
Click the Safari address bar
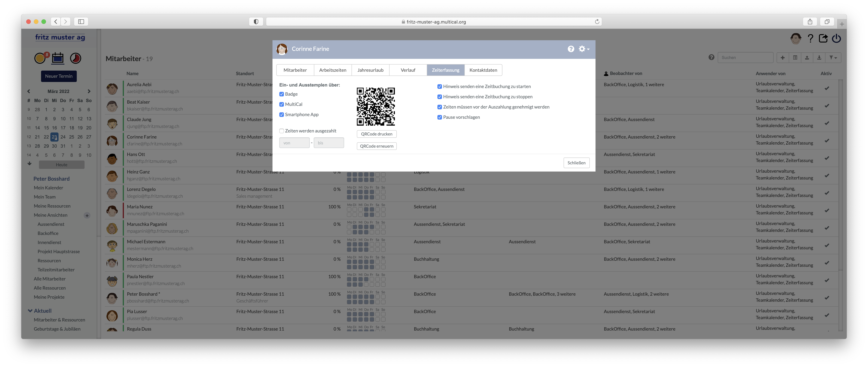click(434, 21)
